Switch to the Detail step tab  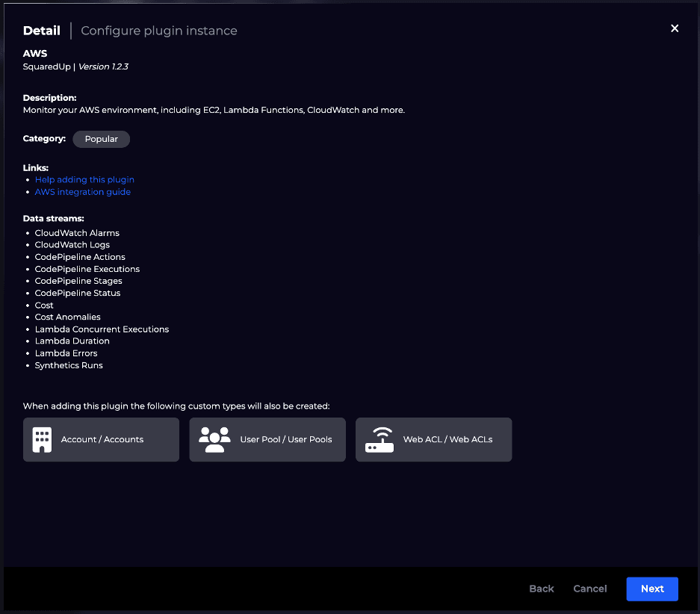click(x=42, y=31)
